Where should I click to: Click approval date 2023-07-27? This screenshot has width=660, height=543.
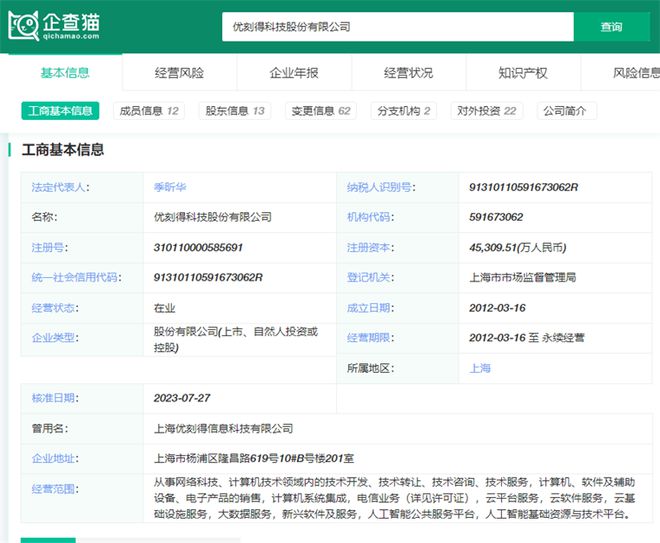[x=182, y=398]
